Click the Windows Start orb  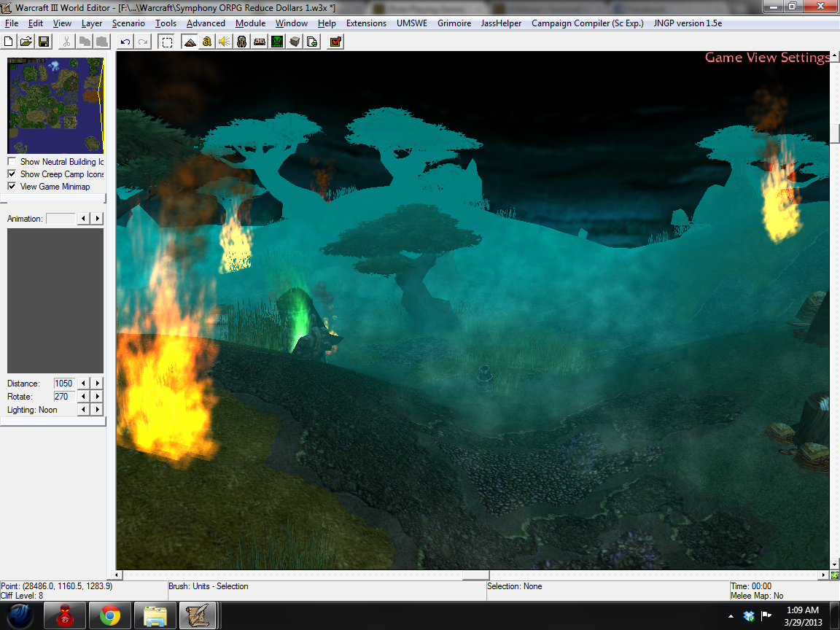click(x=21, y=615)
